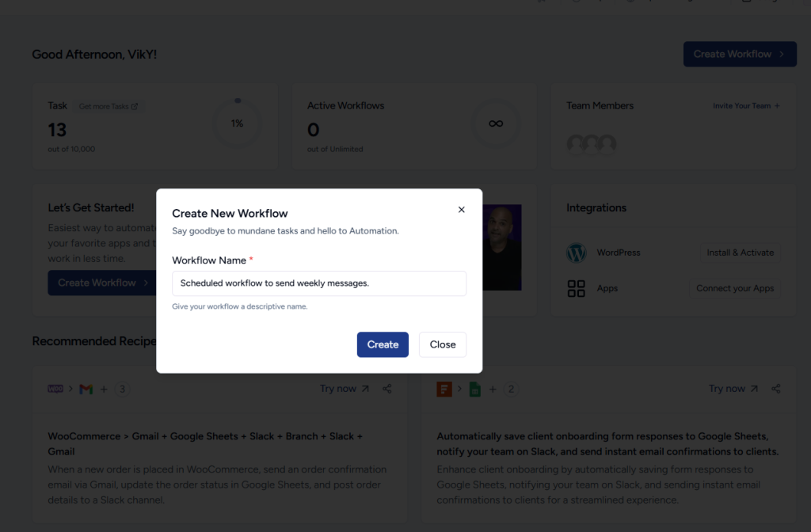
Task: Click the WordPress logo icon under Integrations
Action: coord(576,253)
